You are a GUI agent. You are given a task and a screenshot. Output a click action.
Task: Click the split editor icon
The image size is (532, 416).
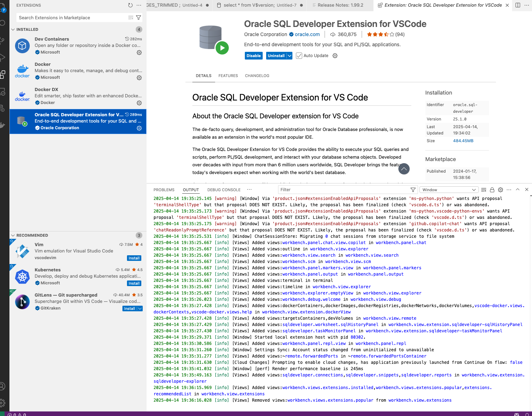(x=518, y=5)
